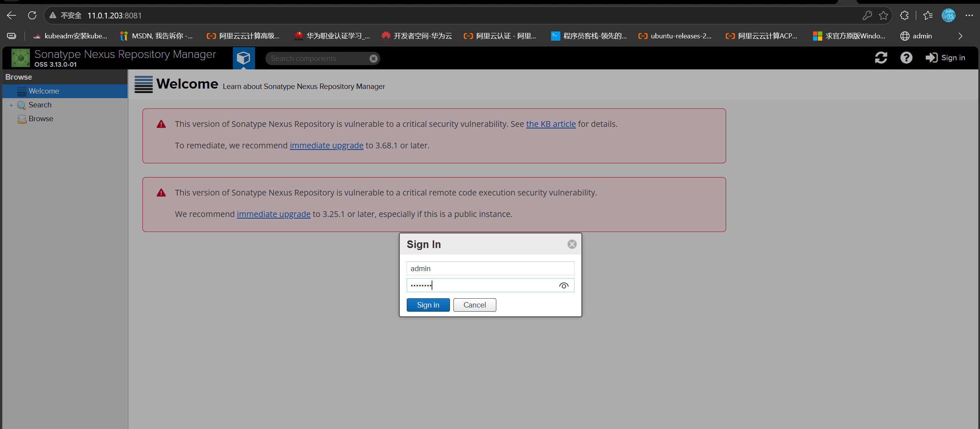
Task: Select Welcome in the Browse sidebar
Action: coord(65,91)
